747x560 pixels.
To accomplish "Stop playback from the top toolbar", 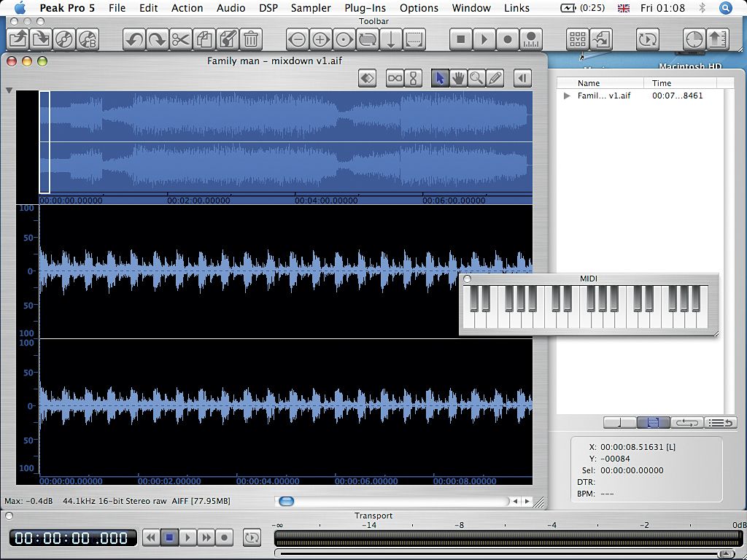I will [461, 39].
